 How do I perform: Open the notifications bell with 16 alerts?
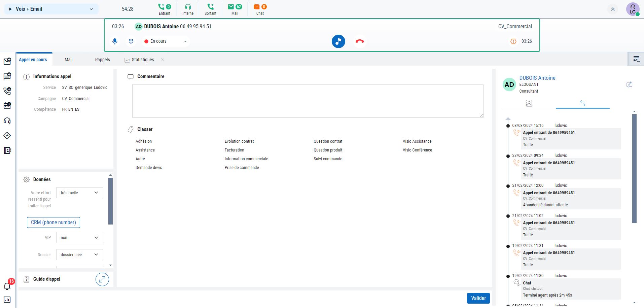coord(7,286)
